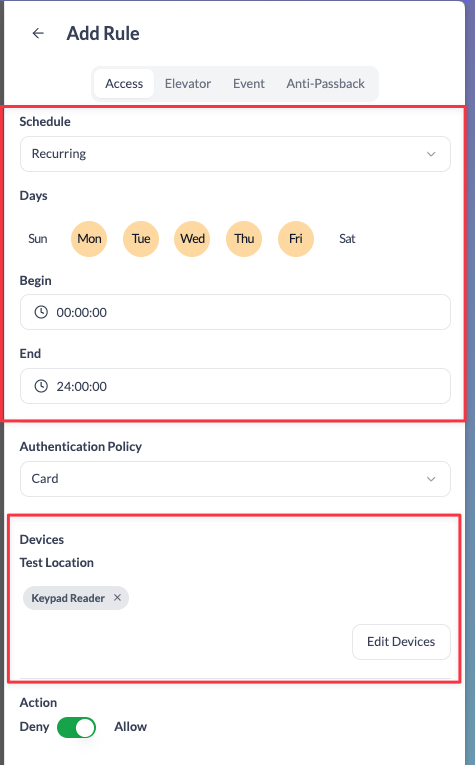Open the Authentication Policy chevron
Screen dimensions: 475x765
click(431, 479)
